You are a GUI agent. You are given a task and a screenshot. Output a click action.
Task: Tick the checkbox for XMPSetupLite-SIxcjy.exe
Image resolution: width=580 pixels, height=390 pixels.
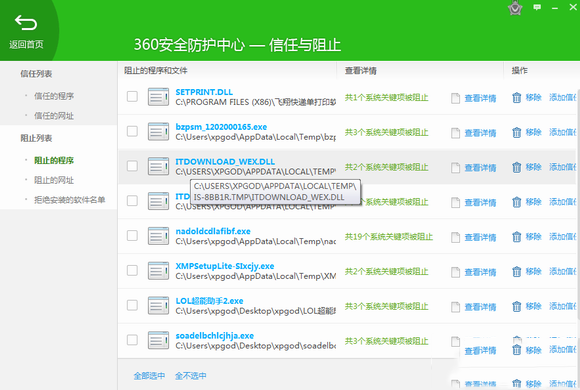coord(132,270)
